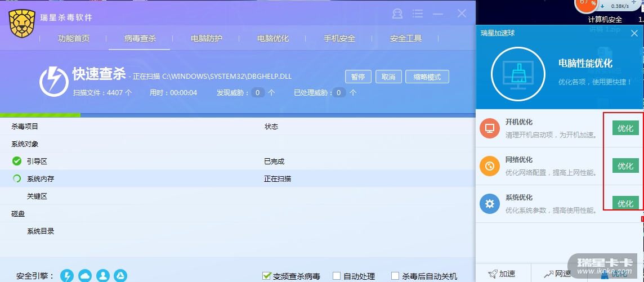Click the lightning quick scan icon
The image size is (644, 282).
click(x=54, y=83)
